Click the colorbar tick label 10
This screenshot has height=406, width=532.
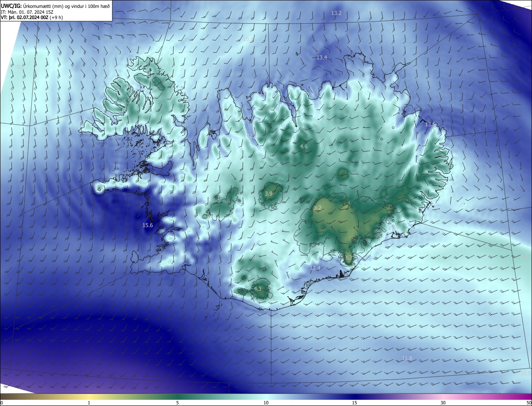(266, 403)
